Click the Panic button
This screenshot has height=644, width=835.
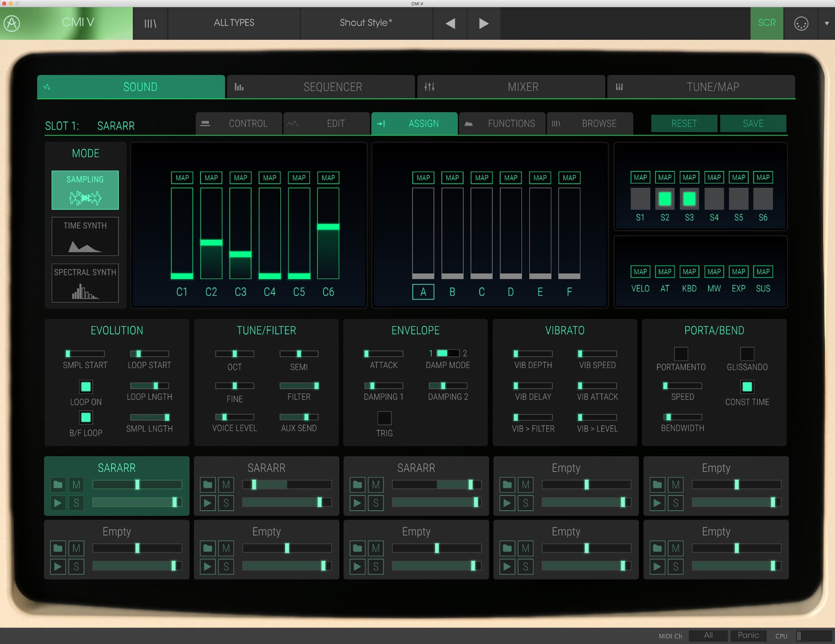coord(749,635)
